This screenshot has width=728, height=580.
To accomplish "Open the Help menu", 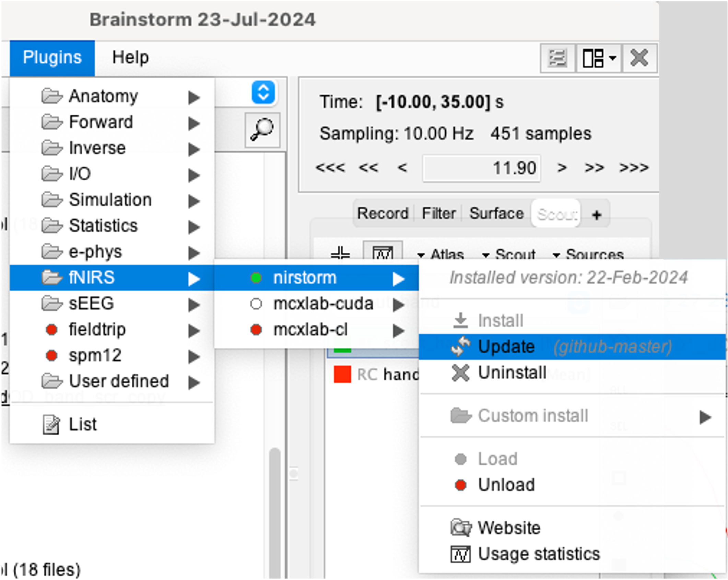I will pos(130,58).
